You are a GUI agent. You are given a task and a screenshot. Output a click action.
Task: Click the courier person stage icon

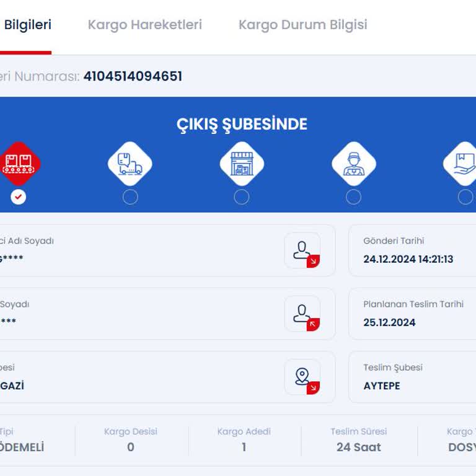pyautogui.click(x=354, y=164)
